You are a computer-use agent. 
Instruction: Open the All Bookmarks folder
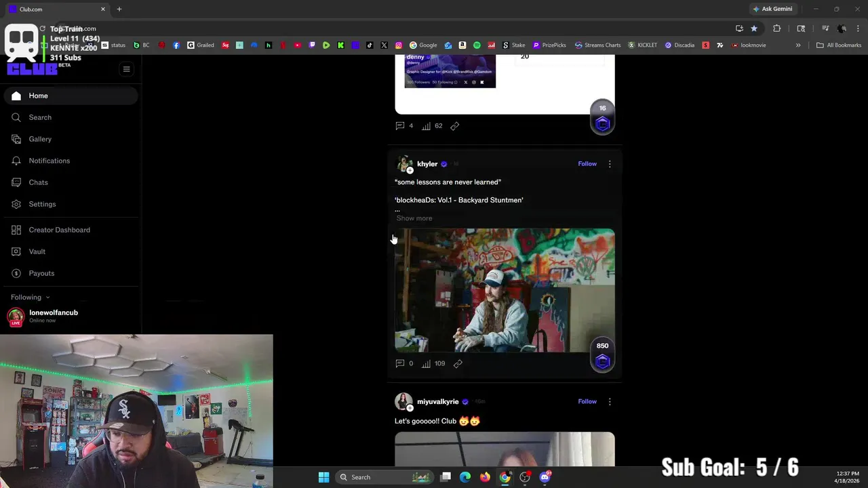[839, 45]
